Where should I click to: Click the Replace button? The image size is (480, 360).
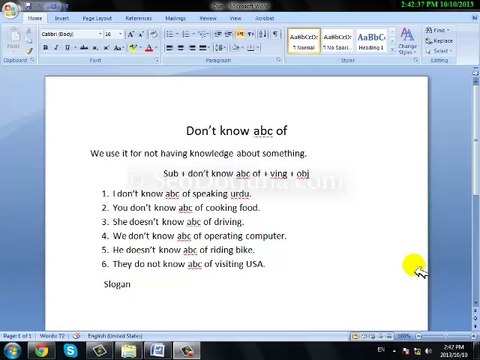point(439,41)
